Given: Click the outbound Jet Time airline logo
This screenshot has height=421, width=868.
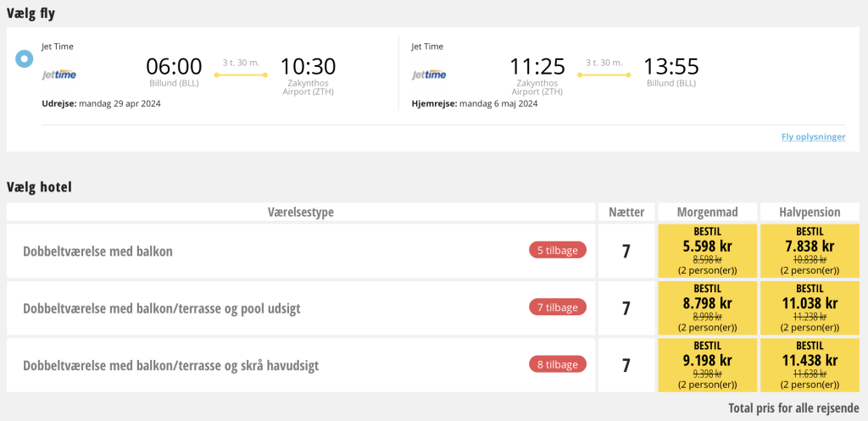Looking at the screenshot, I should 59,75.
